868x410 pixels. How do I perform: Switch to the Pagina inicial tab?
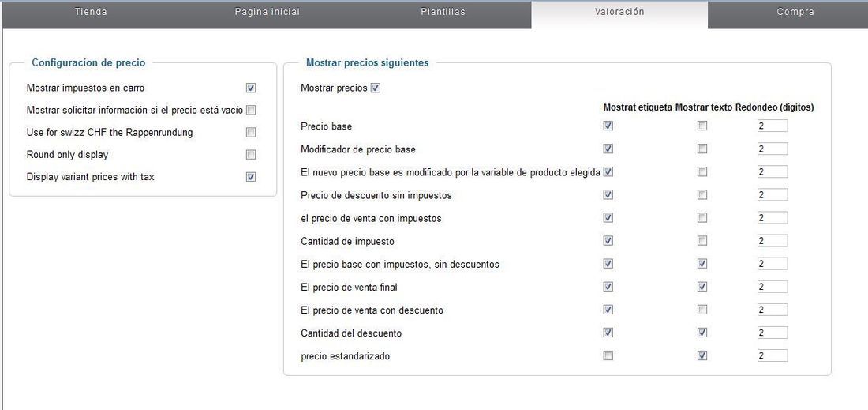coord(267,12)
